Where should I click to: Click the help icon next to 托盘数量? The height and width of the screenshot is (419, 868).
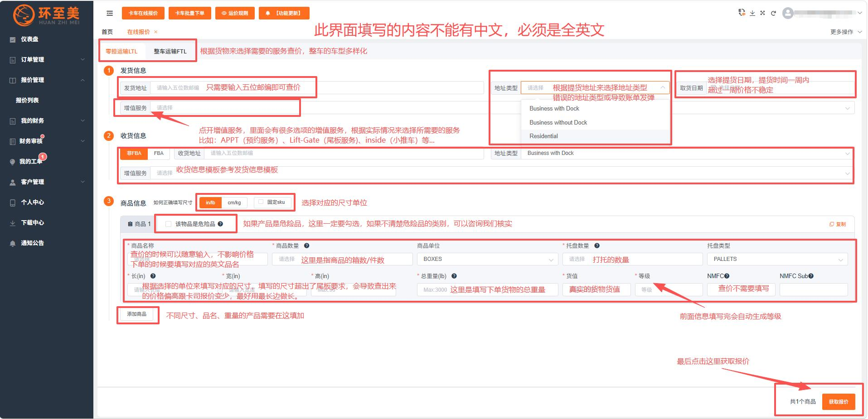point(597,246)
